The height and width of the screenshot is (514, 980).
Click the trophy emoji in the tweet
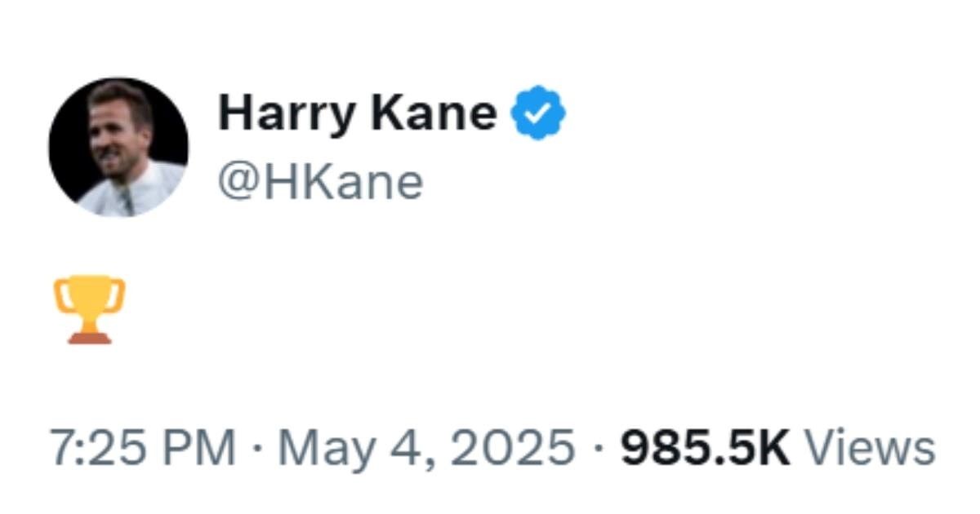coord(90,309)
